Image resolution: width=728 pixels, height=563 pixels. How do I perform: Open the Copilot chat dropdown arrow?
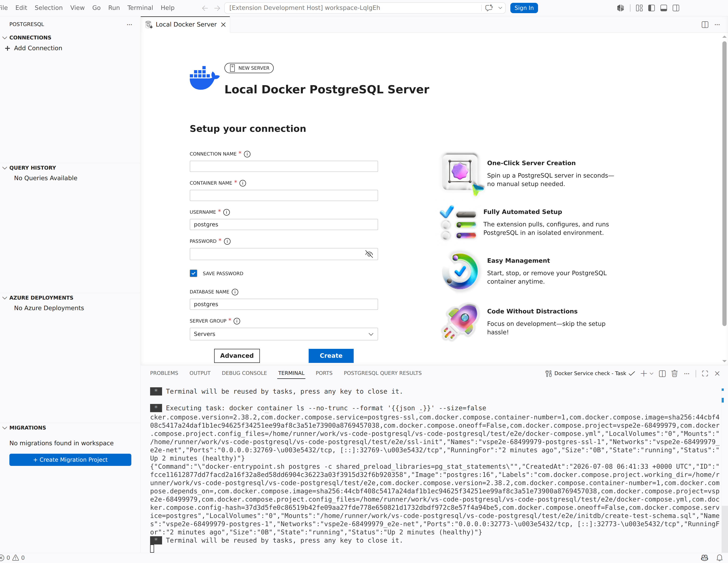pyautogui.click(x=500, y=8)
